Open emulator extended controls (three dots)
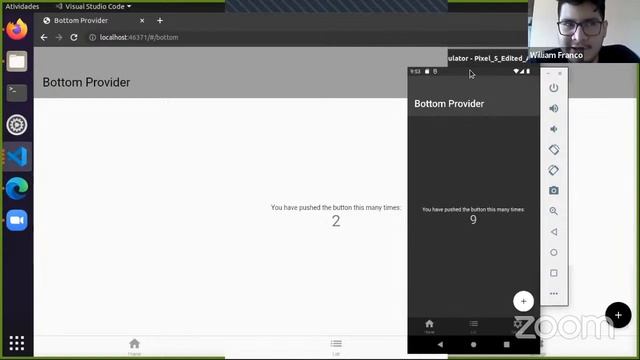Image resolution: width=640 pixels, height=360 pixels. pyautogui.click(x=553, y=293)
